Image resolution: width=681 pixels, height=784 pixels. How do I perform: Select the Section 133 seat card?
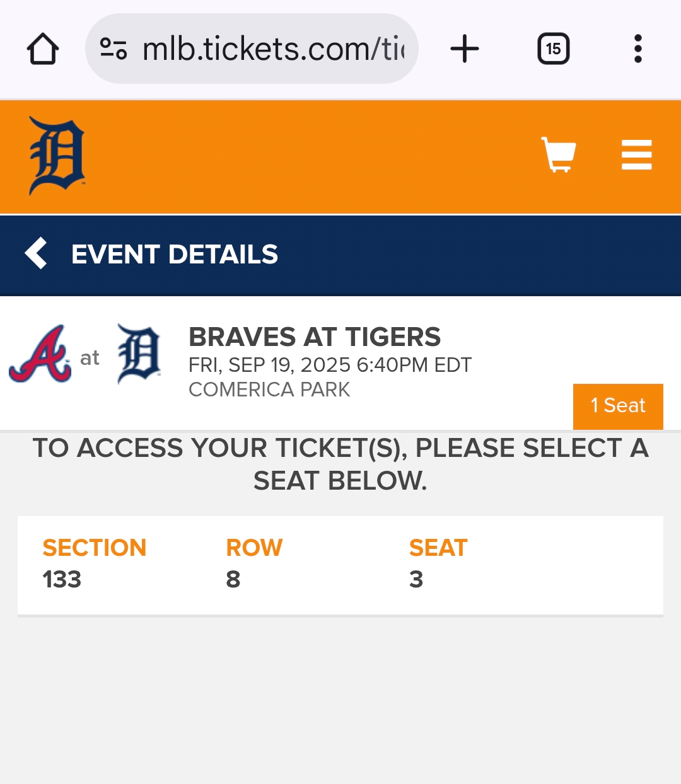(x=95, y=564)
